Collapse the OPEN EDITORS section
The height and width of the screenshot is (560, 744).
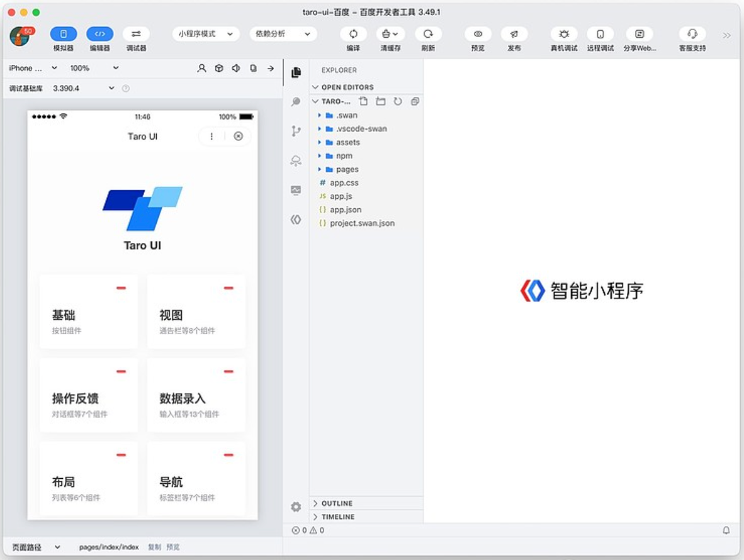366,87
